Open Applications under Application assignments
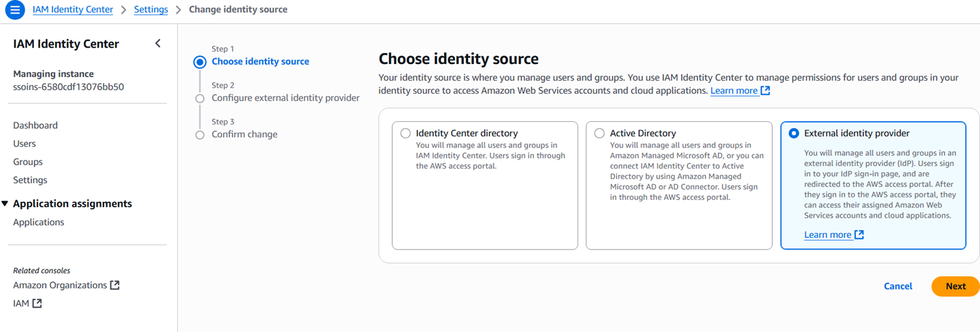 pyautogui.click(x=39, y=222)
